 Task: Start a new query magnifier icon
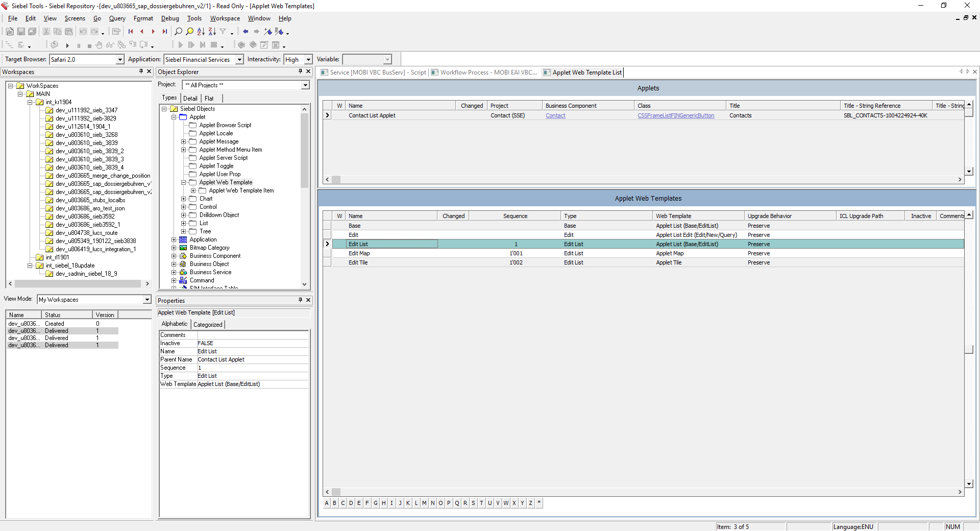pos(178,32)
